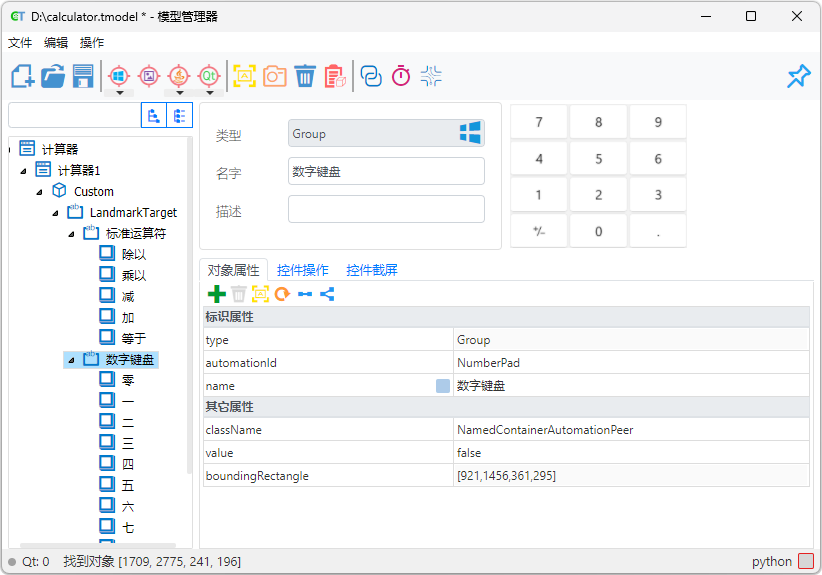The width and height of the screenshot is (822, 575).
Task: Switch to the 对象属性 tab
Action: point(233,270)
